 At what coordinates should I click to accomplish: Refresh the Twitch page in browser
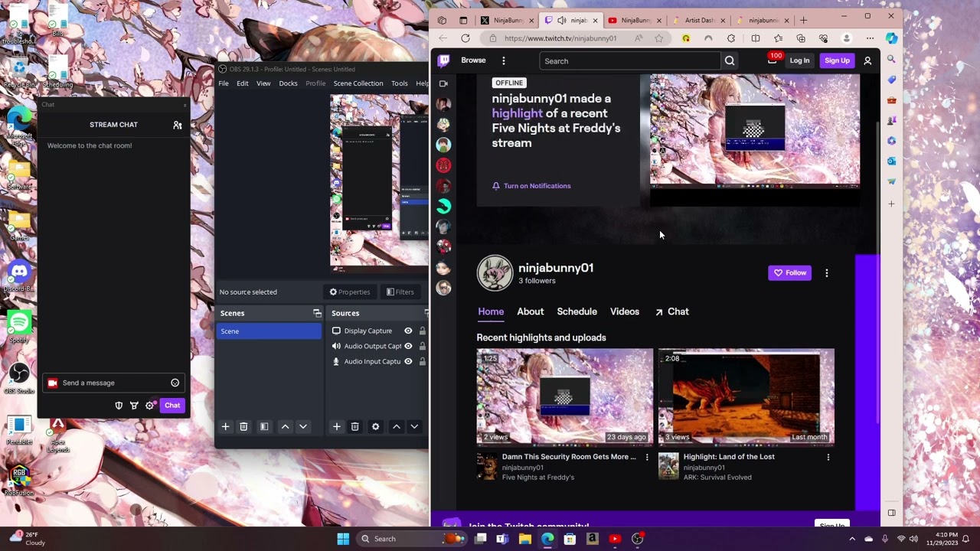pyautogui.click(x=465, y=38)
